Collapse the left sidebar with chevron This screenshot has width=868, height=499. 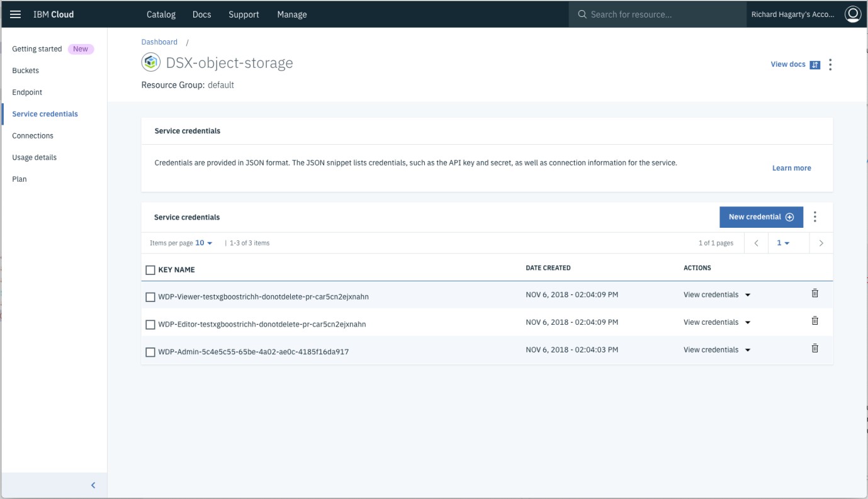tap(93, 485)
